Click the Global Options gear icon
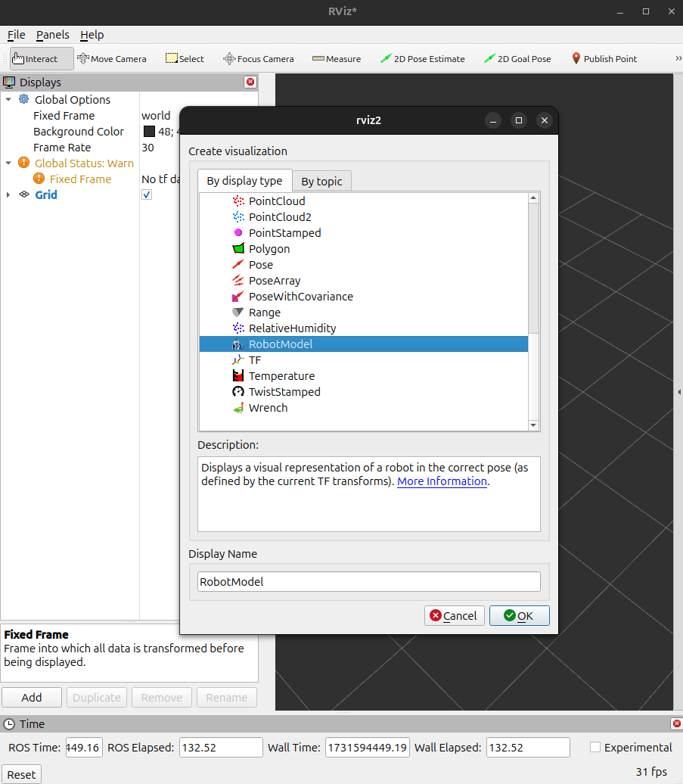 pos(24,99)
